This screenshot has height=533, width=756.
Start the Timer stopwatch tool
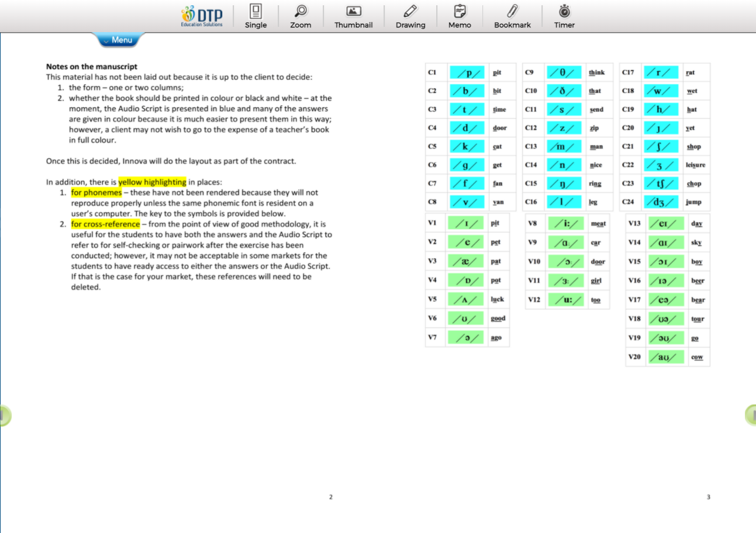(564, 16)
